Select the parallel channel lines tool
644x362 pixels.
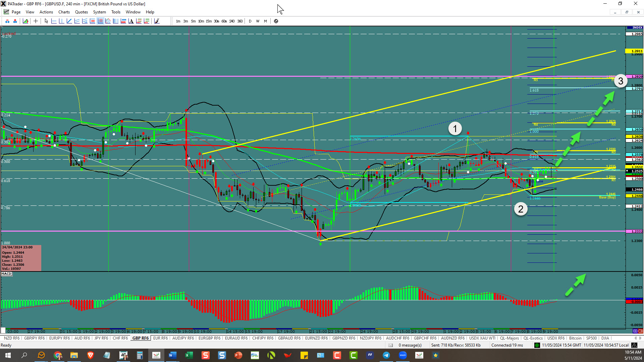tap(77, 21)
